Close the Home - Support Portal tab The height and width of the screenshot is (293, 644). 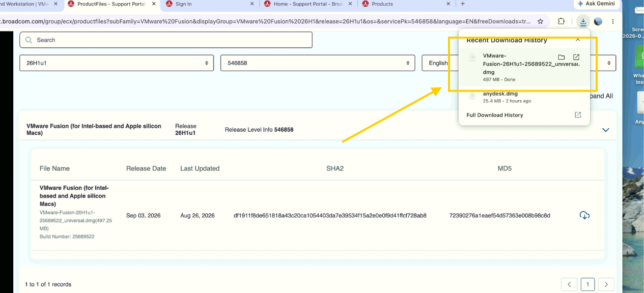(x=350, y=4)
